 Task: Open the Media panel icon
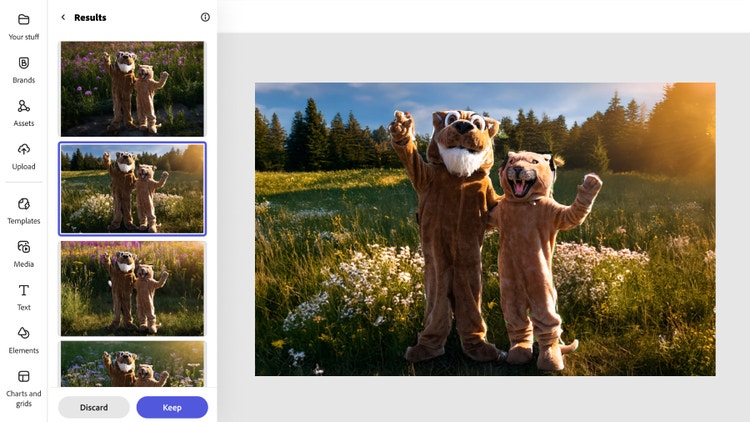click(x=23, y=247)
